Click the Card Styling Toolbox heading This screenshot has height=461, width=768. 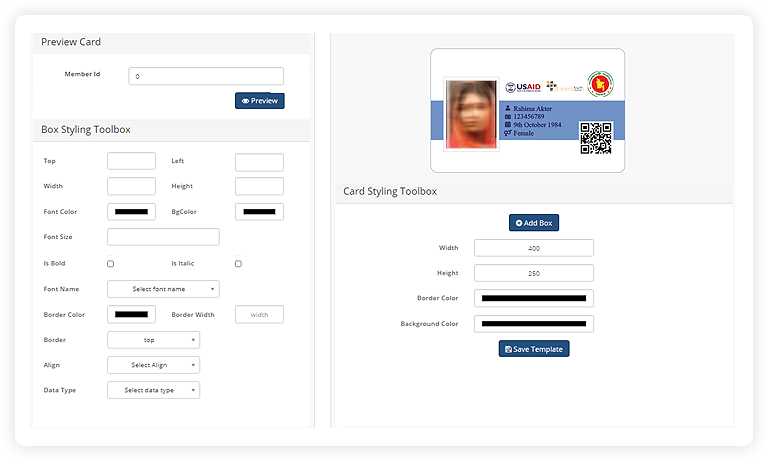tap(390, 192)
